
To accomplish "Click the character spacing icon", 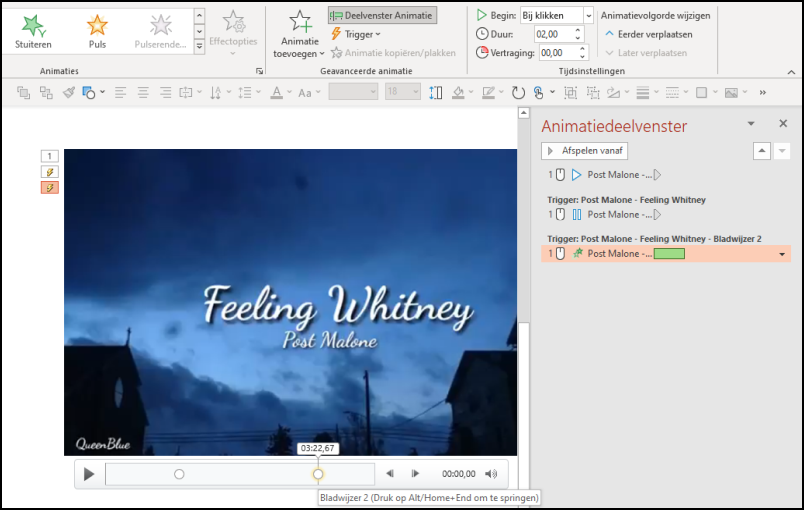I will point(436,93).
